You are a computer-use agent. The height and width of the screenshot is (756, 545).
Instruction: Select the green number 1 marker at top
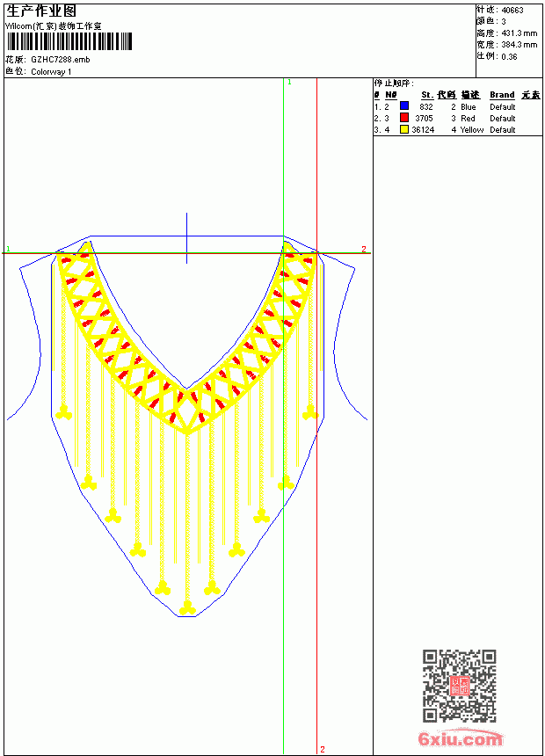pyautogui.click(x=289, y=83)
